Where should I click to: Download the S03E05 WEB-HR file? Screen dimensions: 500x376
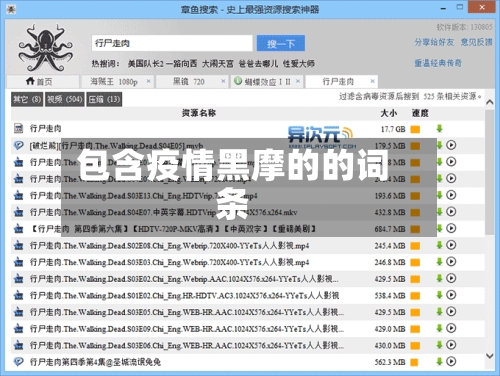pyautogui.click(x=440, y=312)
